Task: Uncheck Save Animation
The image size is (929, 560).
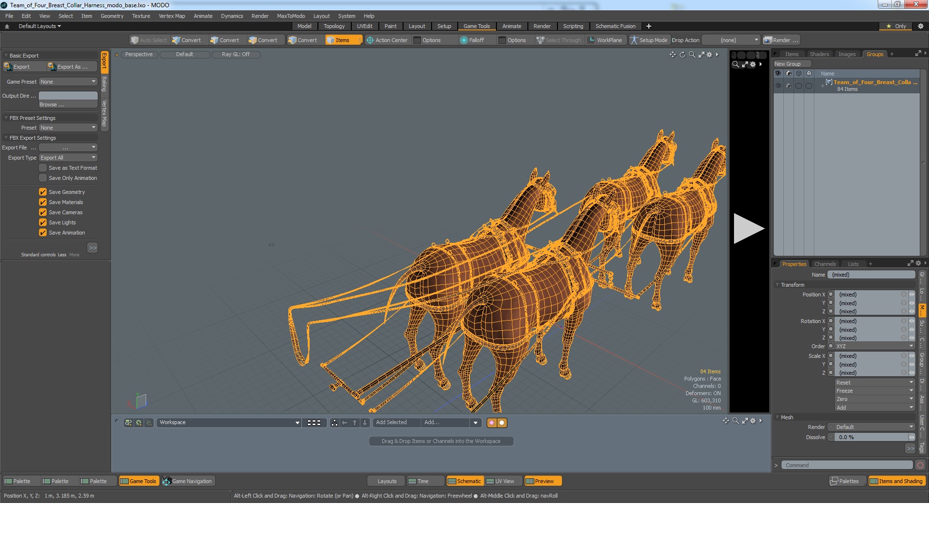Action: (43, 233)
